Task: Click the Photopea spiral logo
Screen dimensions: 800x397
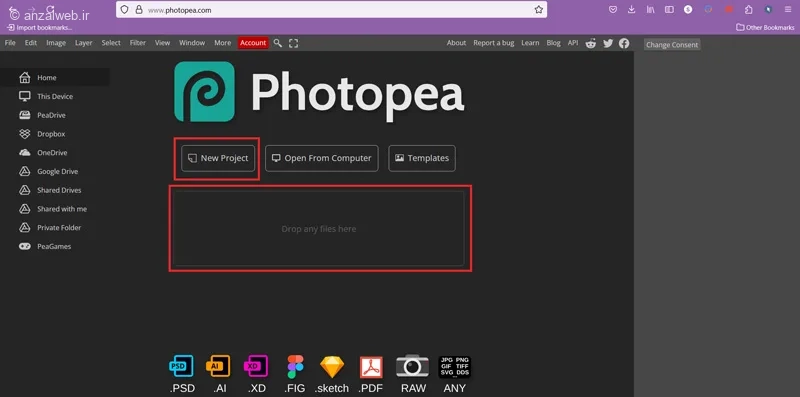Action: [205, 92]
